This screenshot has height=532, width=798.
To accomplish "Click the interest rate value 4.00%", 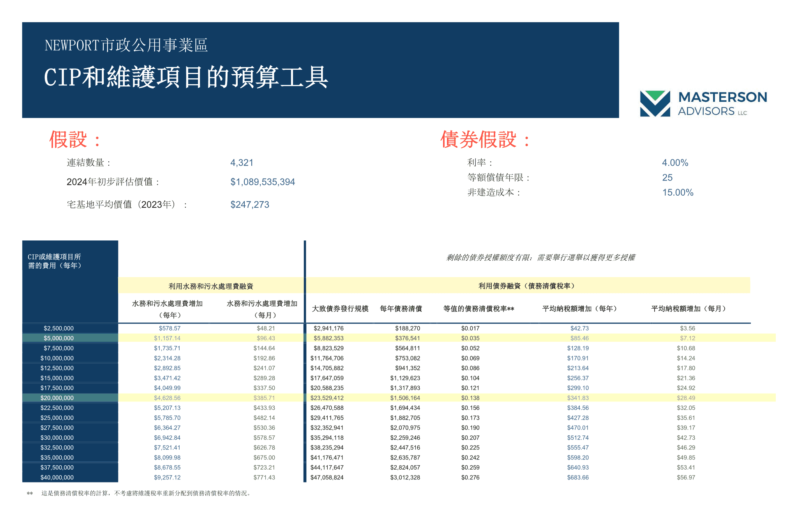I will 675,163.
